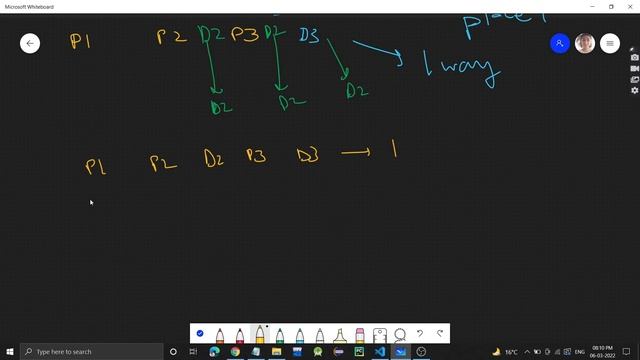Open Visual Studio Code from the taskbar

(380, 351)
